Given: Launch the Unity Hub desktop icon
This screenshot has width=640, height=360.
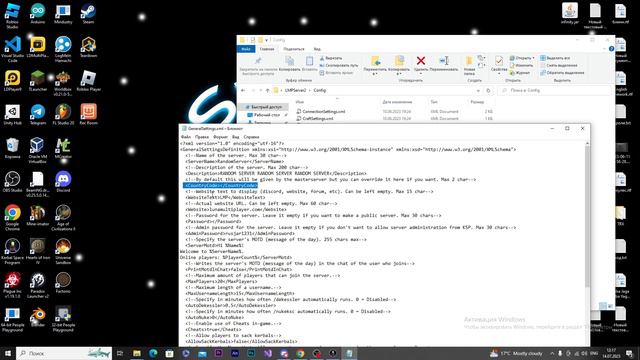Looking at the screenshot, I should pos(12,114).
